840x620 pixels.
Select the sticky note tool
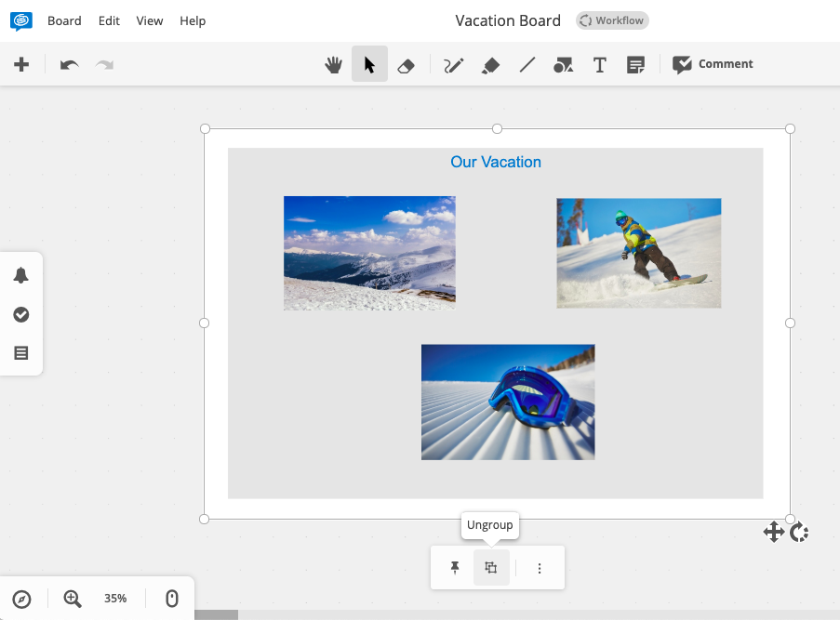[x=636, y=65]
